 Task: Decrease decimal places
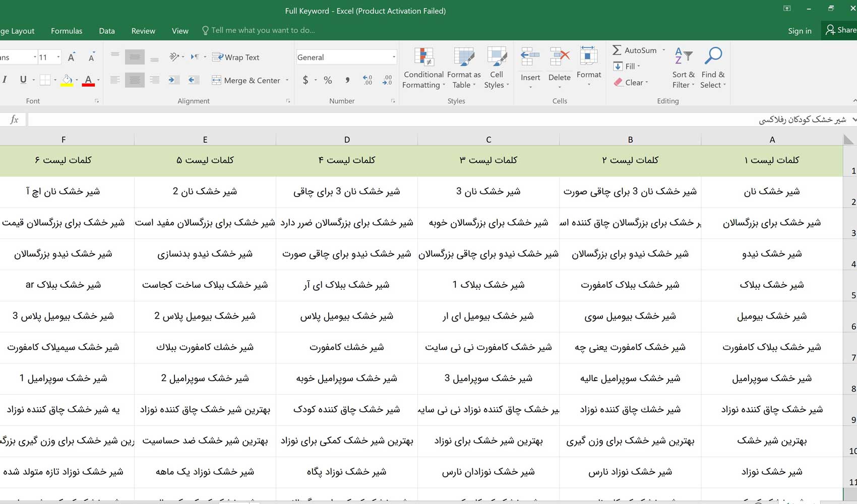pos(387,80)
